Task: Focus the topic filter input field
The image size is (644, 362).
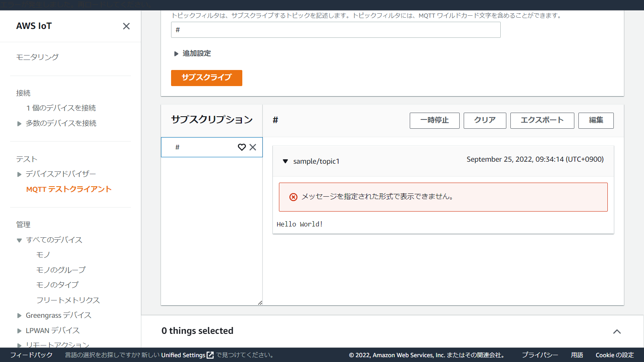Action: coord(335,30)
